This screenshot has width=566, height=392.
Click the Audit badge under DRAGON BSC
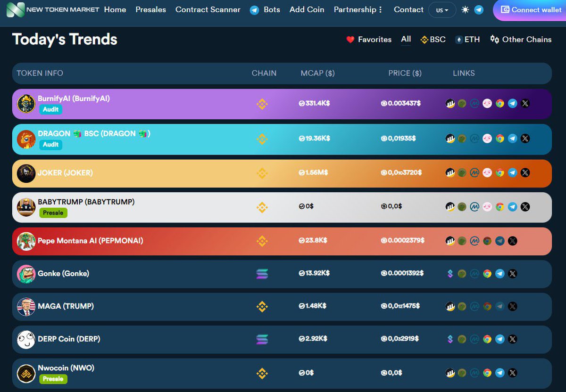pos(51,145)
